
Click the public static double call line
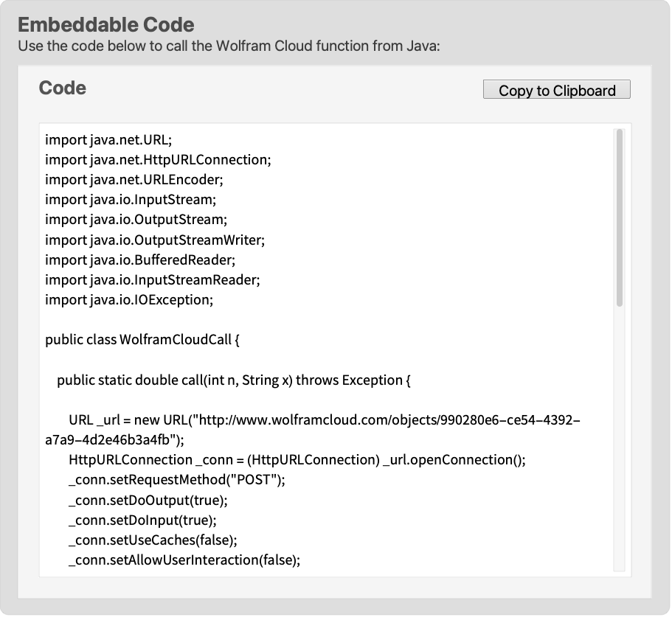click(x=234, y=380)
